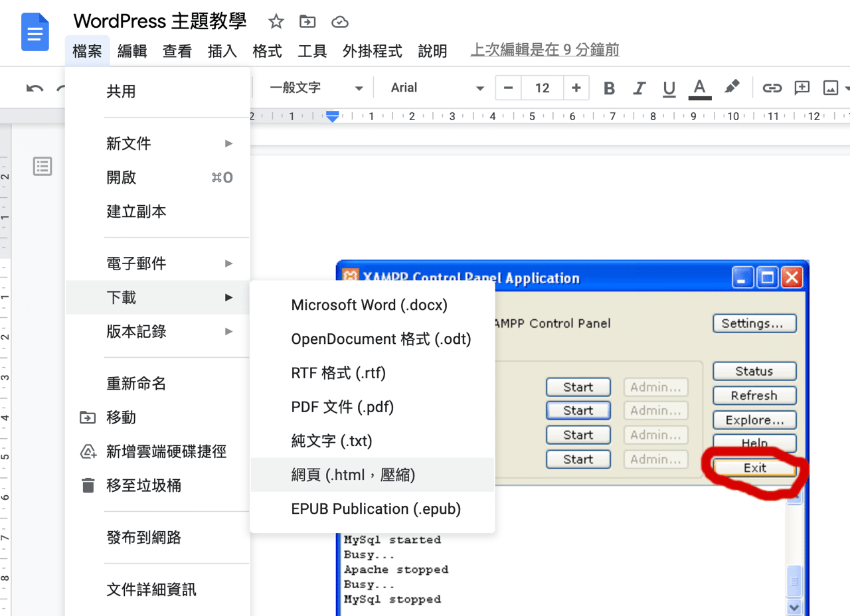Decrease font size with minus button
The width and height of the screenshot is (850, 616).
(x=509, y=88)
